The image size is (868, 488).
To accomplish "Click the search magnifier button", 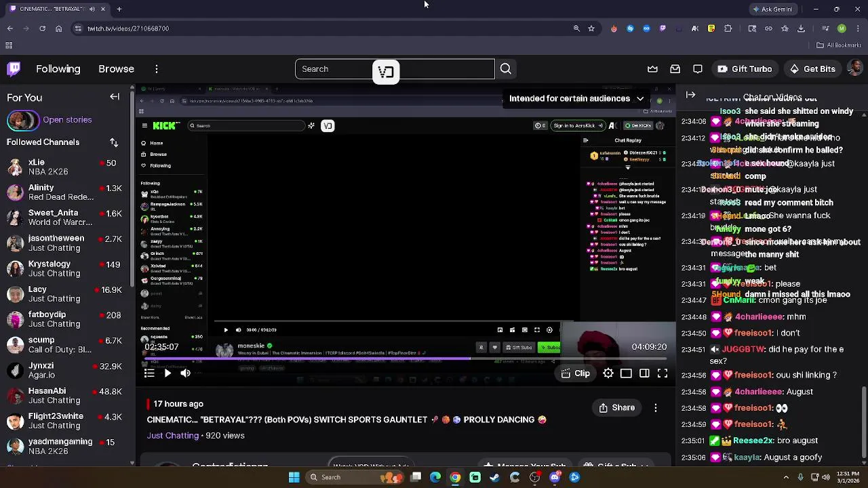I will click(x=506, y=69).
